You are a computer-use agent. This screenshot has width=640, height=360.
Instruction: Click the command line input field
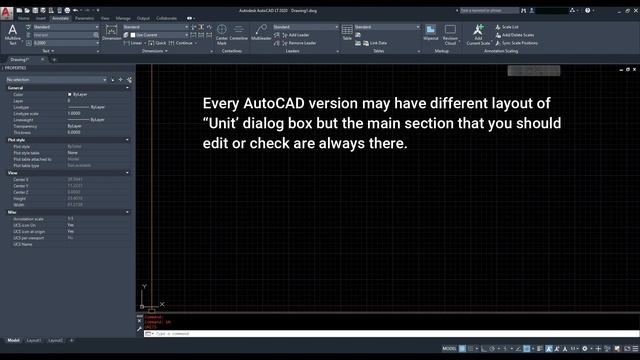(x=391, y=334)
